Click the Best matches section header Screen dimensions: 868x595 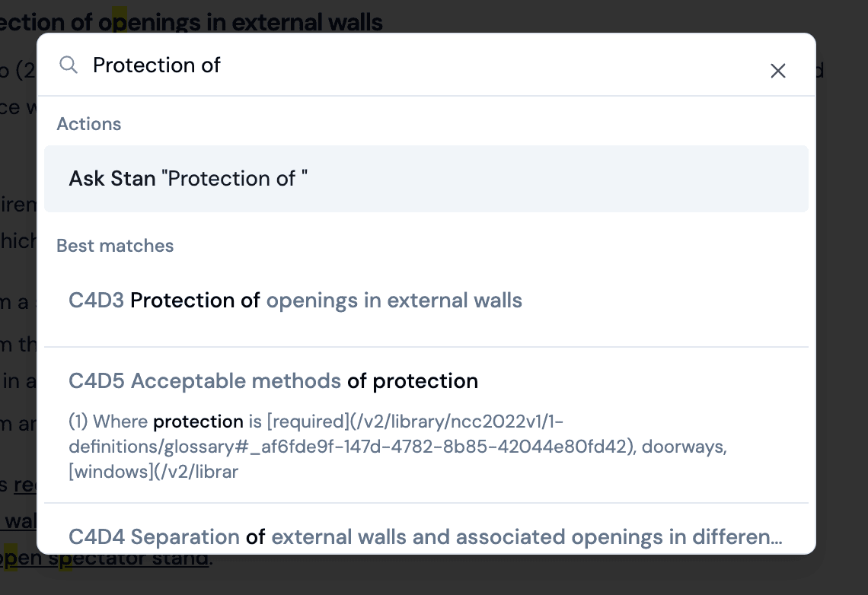point(115,245)
